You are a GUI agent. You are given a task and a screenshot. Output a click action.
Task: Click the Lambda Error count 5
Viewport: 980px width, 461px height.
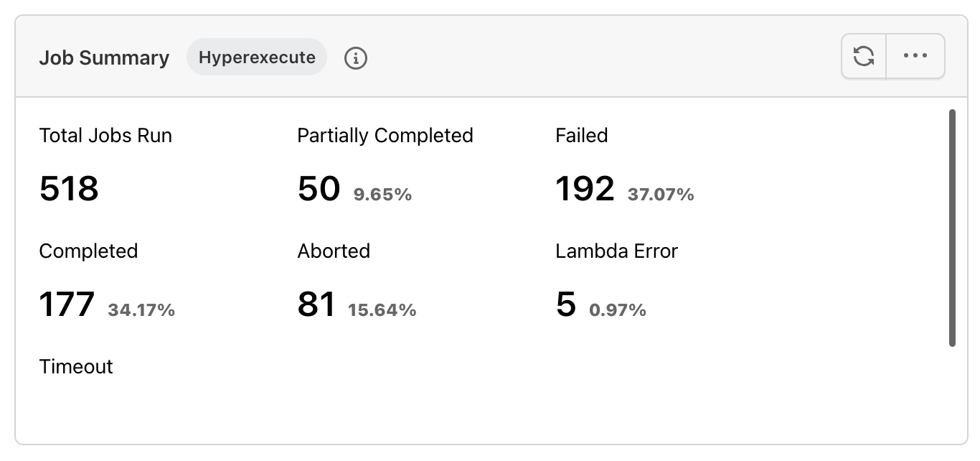pos(566,304)
